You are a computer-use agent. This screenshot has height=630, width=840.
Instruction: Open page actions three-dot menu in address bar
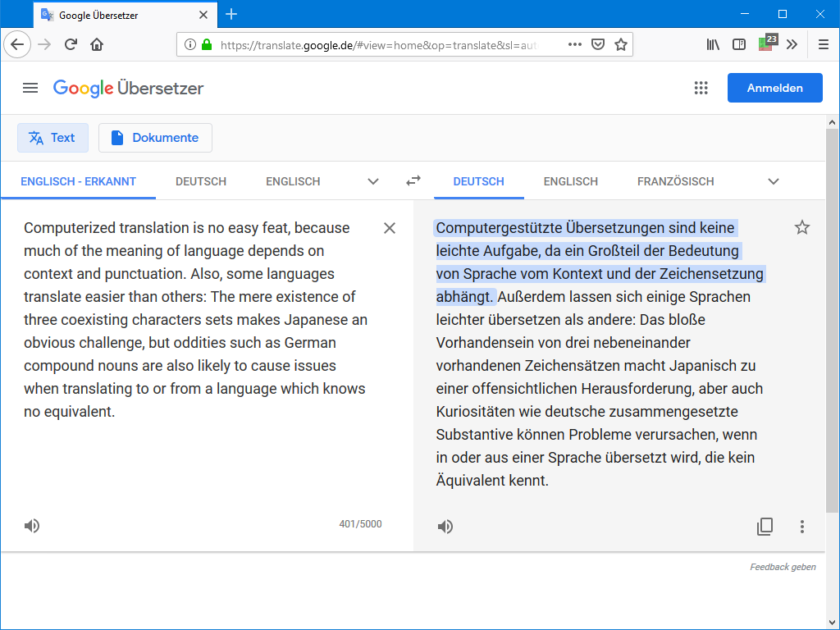(575, 44)
